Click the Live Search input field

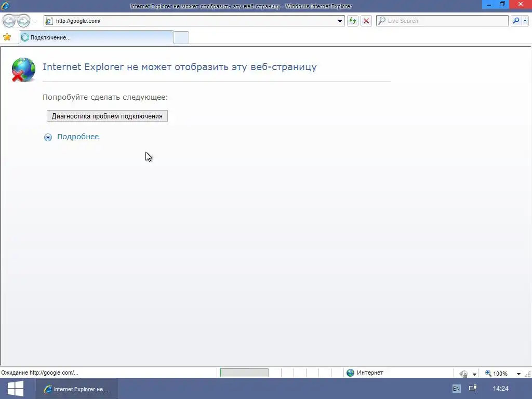click(442, 21)
